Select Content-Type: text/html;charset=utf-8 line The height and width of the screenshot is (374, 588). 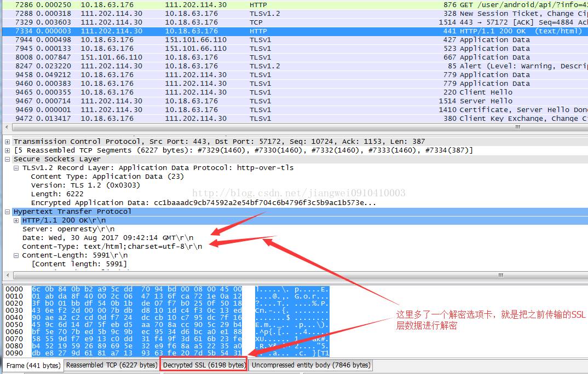(112, 247)
